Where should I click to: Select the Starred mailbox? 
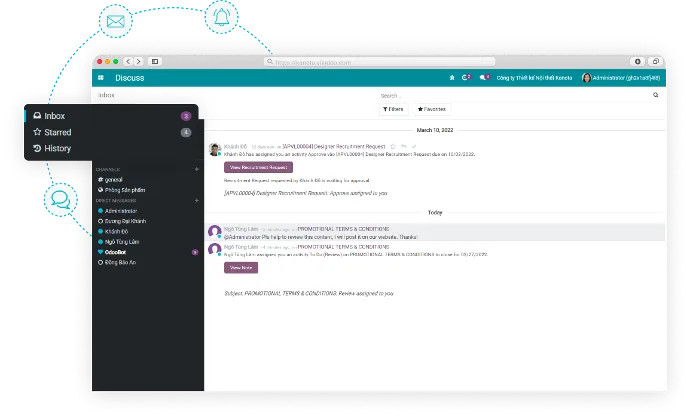[112, 132]
